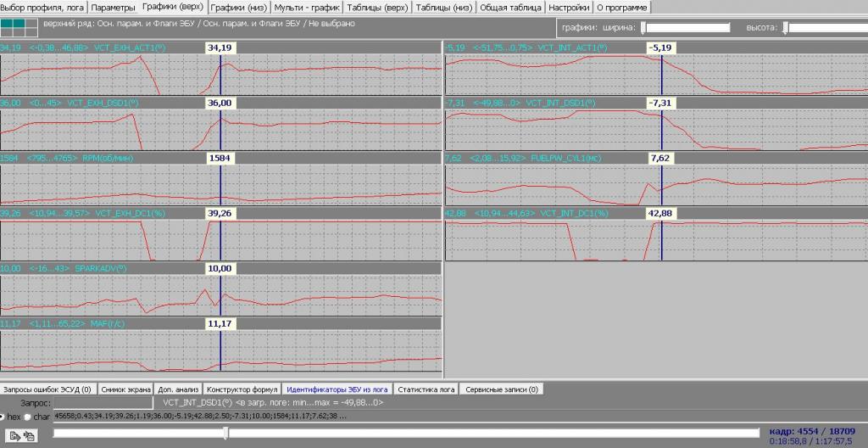Click the RPM(об/мин) graph header
Viewport: 868px width, 448px height.
220,158
